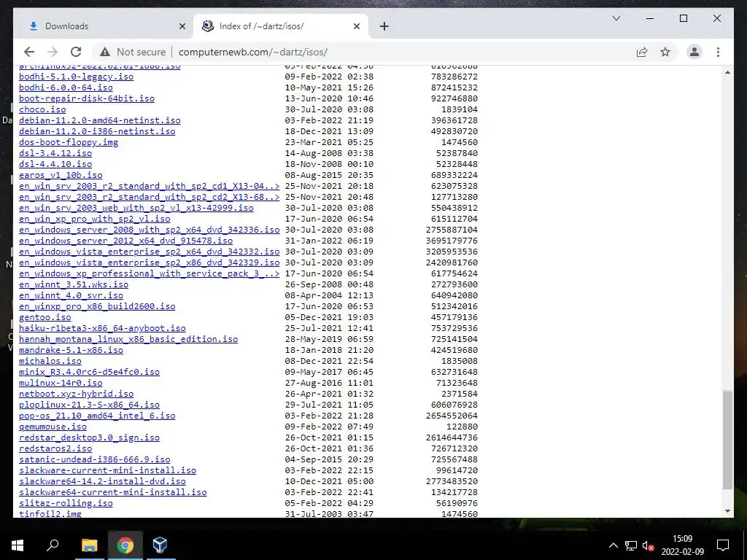Download choco.iso

[42, 109]
